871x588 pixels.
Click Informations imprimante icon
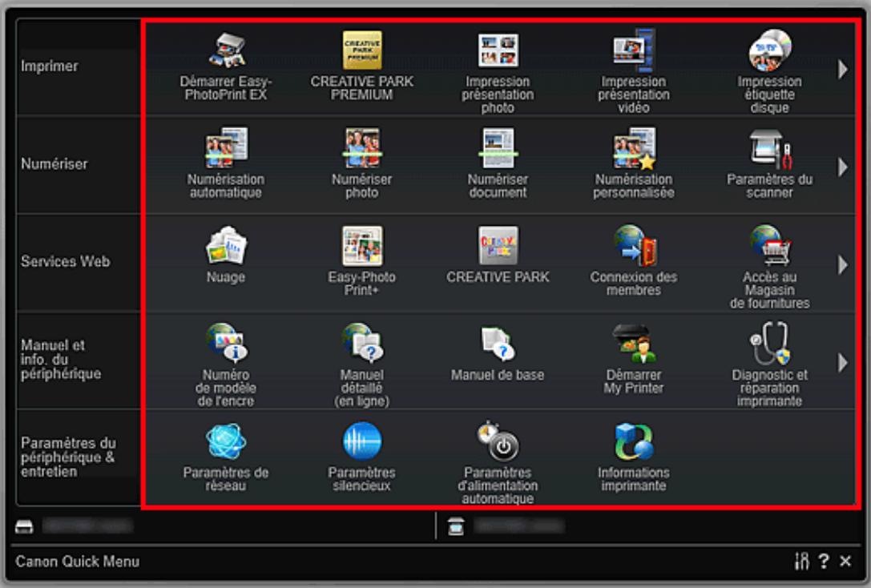[634, 441]
